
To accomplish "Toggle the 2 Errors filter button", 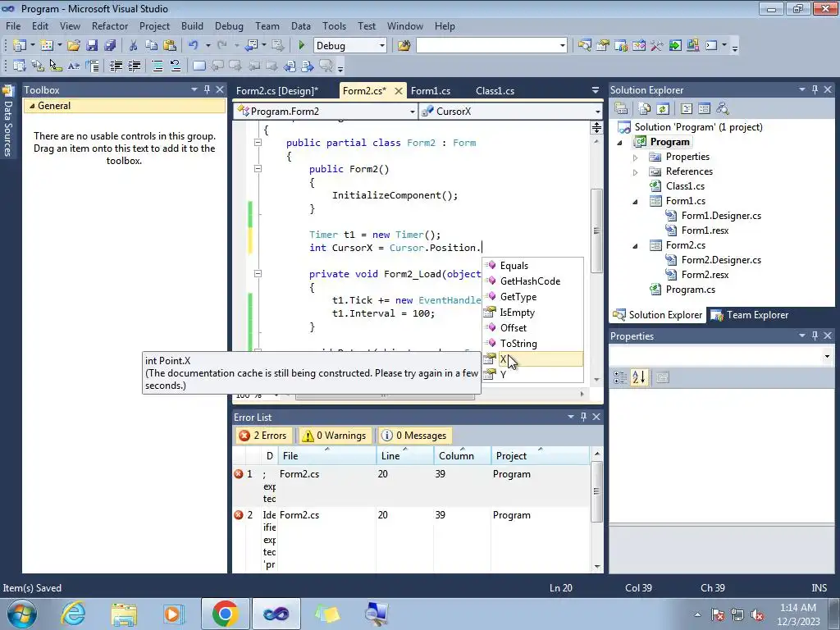I will click(263, 436).
